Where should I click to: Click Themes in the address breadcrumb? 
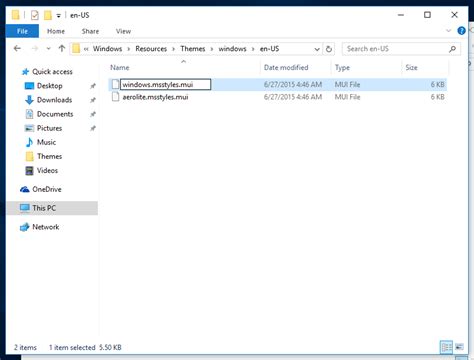[193, 49]
